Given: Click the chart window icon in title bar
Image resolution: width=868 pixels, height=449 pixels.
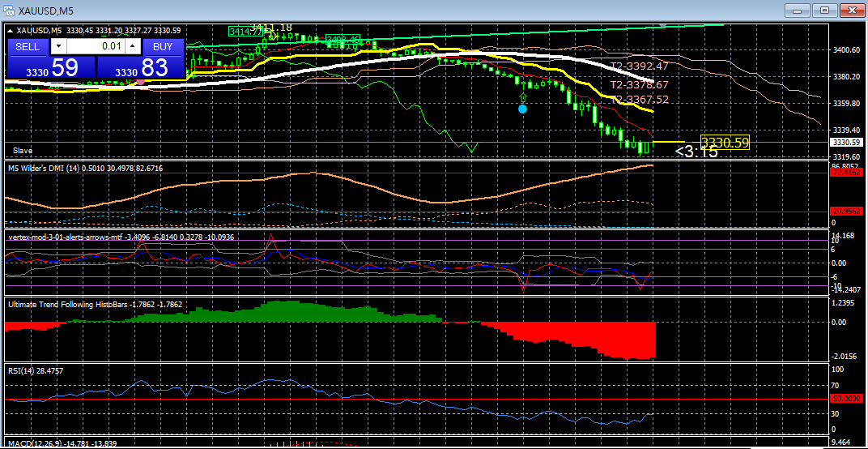Looking at the screenshot, I should 9,11.
